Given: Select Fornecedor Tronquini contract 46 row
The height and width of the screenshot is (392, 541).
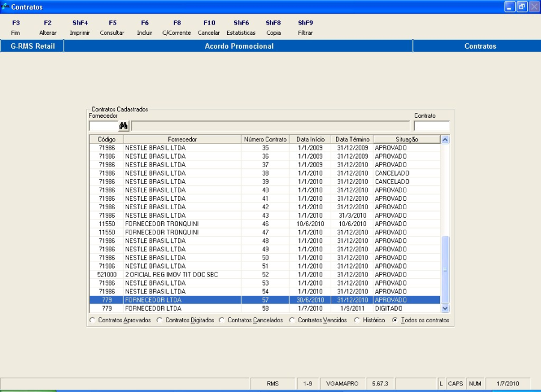Looking at the screenshot, I should click(x=264, y=224).
